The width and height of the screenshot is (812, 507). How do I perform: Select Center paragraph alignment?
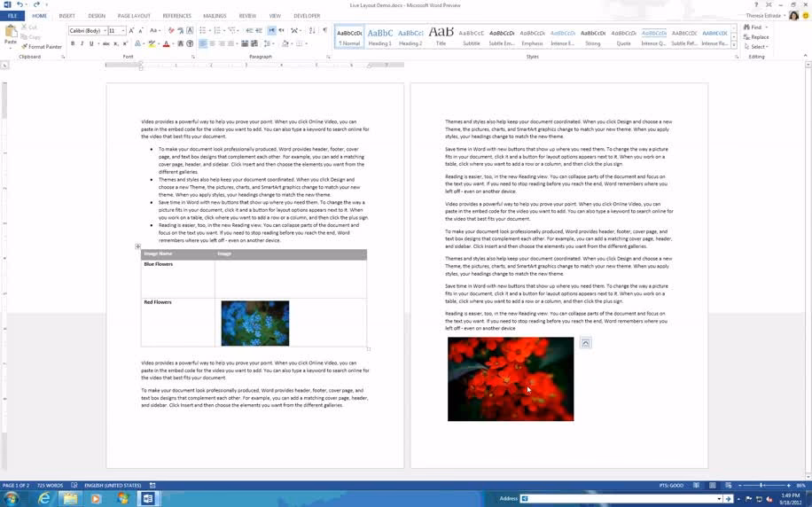212,43
